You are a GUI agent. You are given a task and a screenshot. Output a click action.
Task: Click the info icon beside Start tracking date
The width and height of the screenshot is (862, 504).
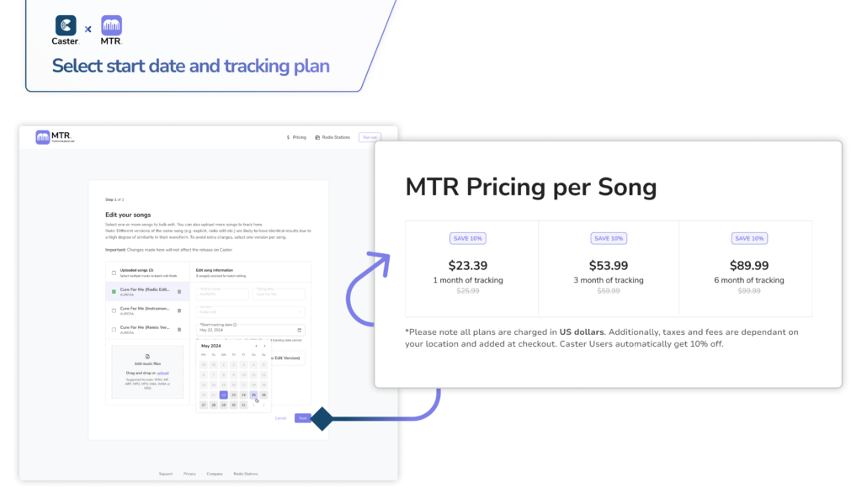pos(235,325)
